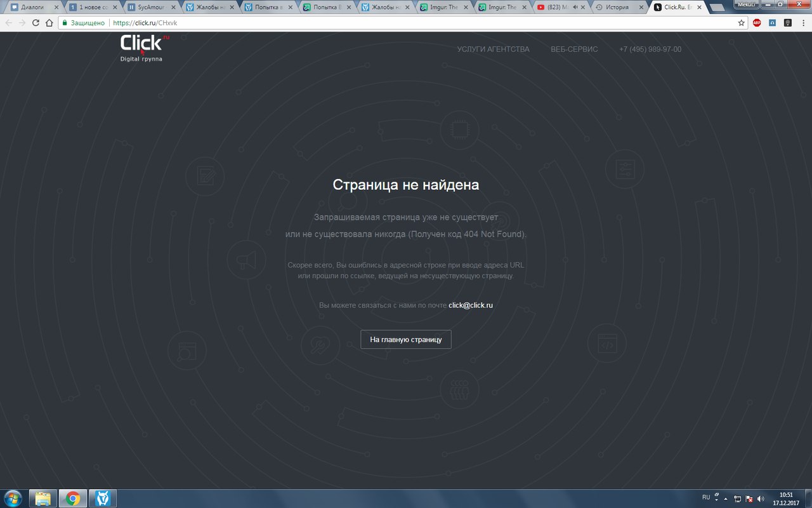Bookmark this page with the star icon

tap(742, 22)
